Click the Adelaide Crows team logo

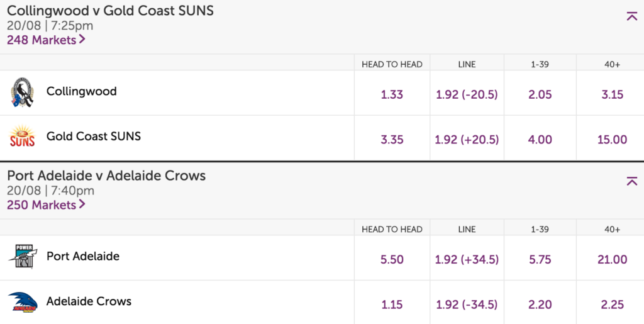click(23, 302)
